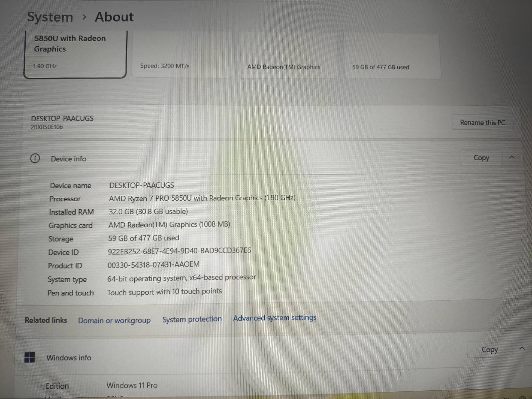Copy the Windows info details

490,350
